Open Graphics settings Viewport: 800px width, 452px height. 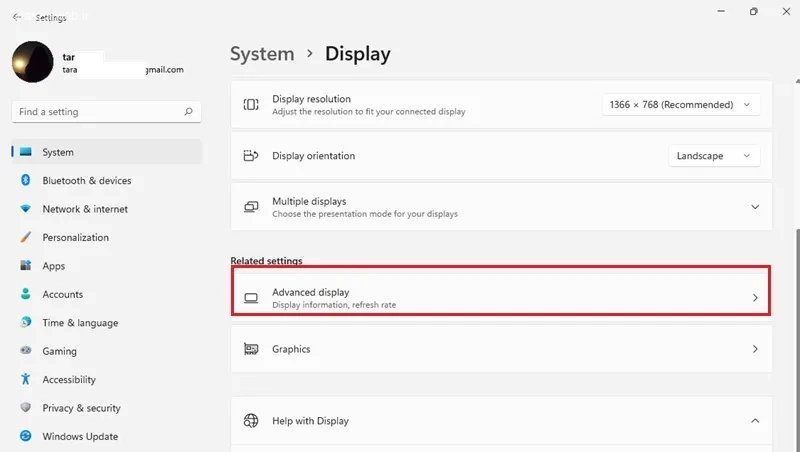pos(501,349)
